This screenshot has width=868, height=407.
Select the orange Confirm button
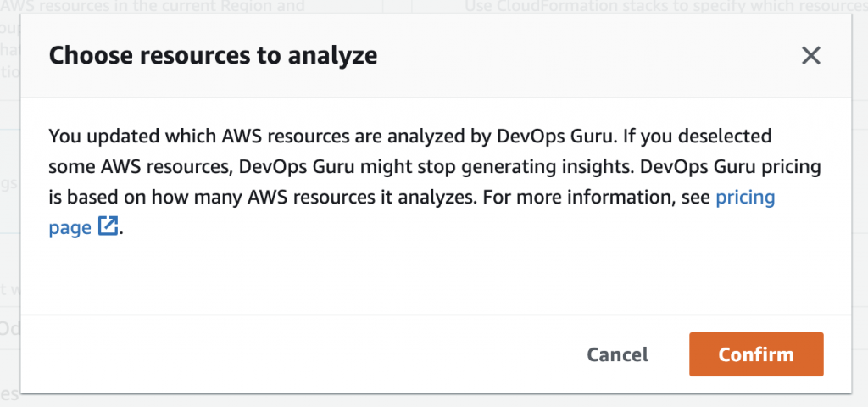756,354
